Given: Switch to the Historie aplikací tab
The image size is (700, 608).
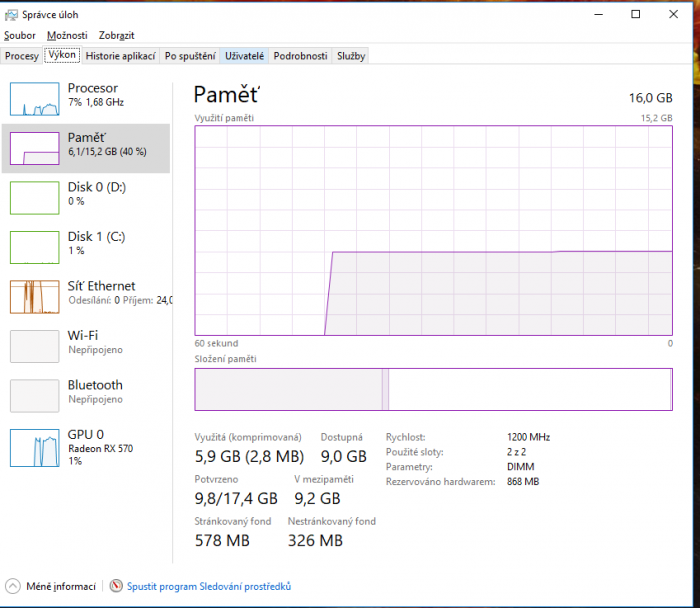Looking at the screenshot, I should point(120,56).
